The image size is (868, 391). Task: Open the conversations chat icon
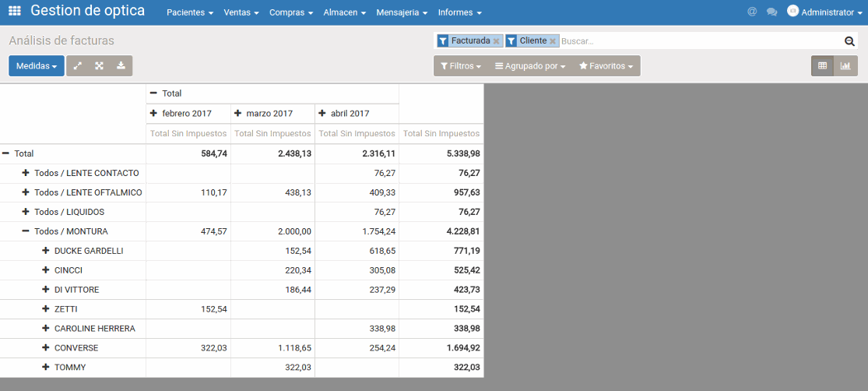(x=771, y=12)
